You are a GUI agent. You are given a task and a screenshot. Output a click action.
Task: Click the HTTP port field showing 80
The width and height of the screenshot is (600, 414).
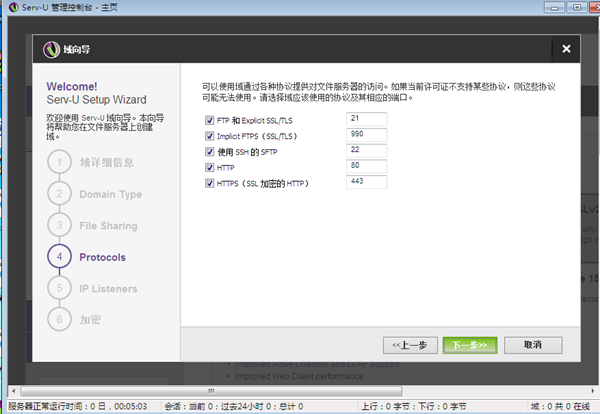366,166
